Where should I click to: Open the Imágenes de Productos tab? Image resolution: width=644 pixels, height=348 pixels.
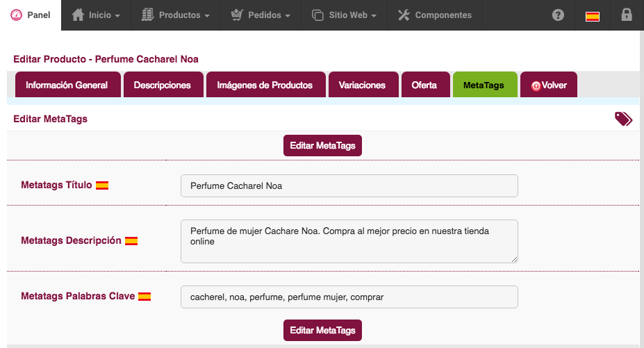pos(266,85)
